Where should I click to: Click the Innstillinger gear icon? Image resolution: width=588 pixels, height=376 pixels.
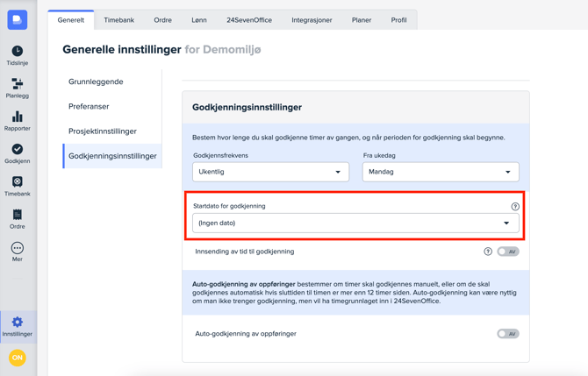click(x=17, y=325)
